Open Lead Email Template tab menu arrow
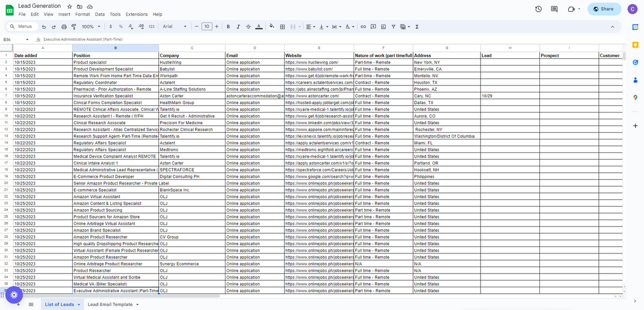Image resolution: width=644 pixels, height=310 pixels. coord(137,304)
